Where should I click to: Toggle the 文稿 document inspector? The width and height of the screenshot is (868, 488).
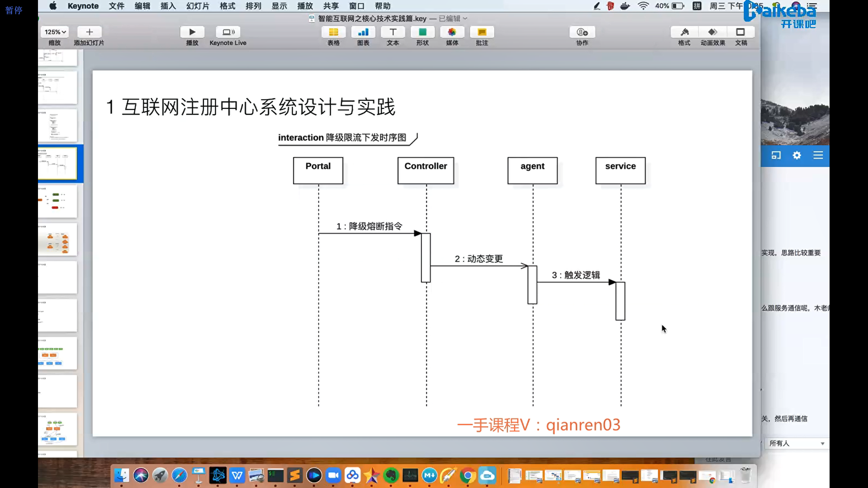[741, 32]
